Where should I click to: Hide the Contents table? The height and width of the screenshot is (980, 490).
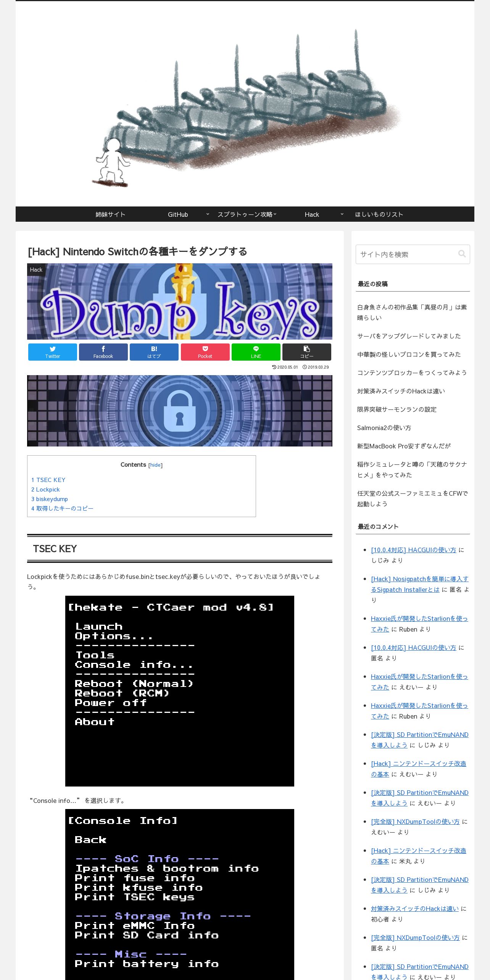tap(155, 465)
